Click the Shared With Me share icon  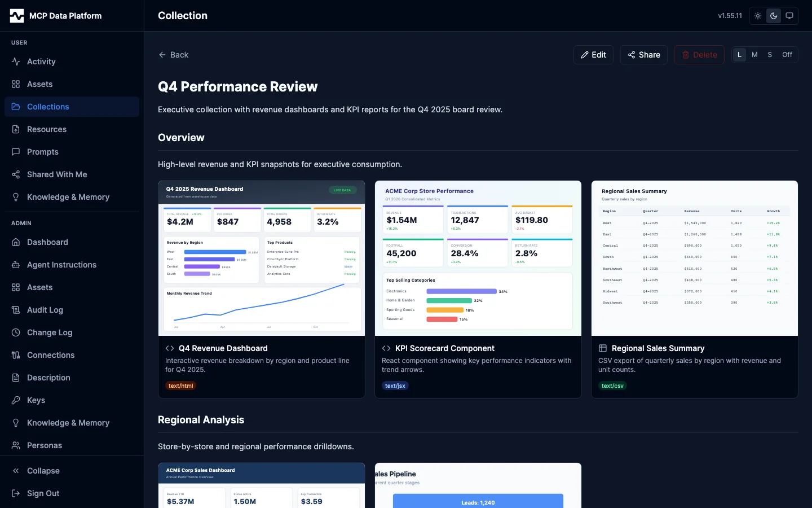15,174
